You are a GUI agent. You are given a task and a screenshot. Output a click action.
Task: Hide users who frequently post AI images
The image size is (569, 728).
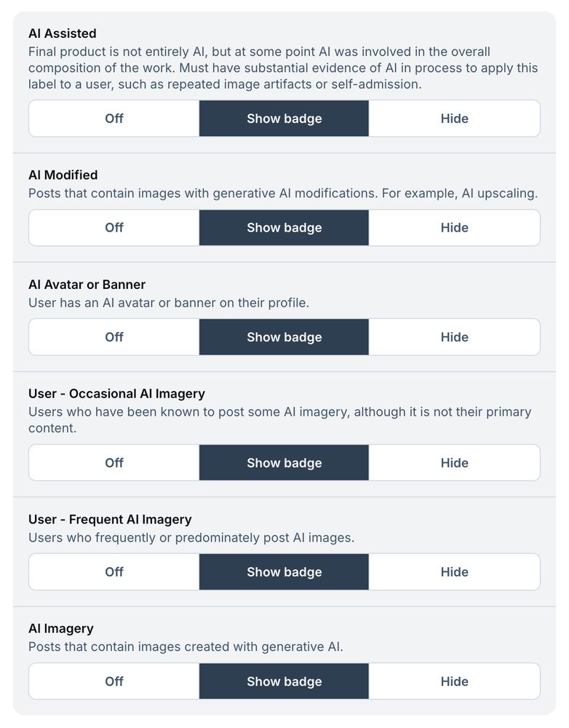pos(454,571)
